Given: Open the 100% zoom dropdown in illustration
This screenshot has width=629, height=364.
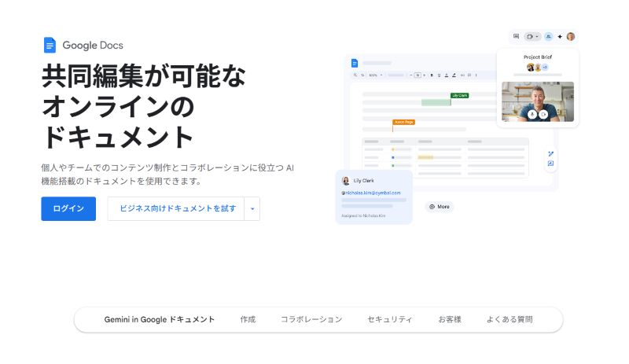Looking at the screenshot, I should pyautogui.click(x=376, y=75).
